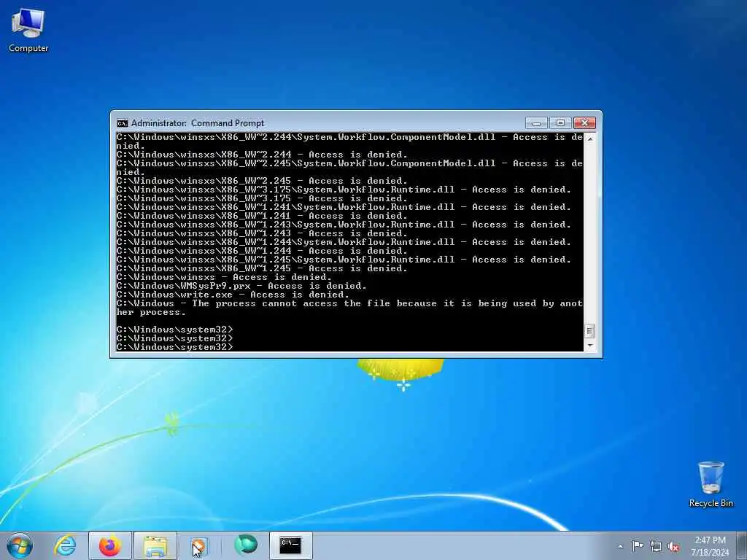Open Windows Explorer folder on taskbar
This screenshot has width=747, height=560.
tap(155, 545)
